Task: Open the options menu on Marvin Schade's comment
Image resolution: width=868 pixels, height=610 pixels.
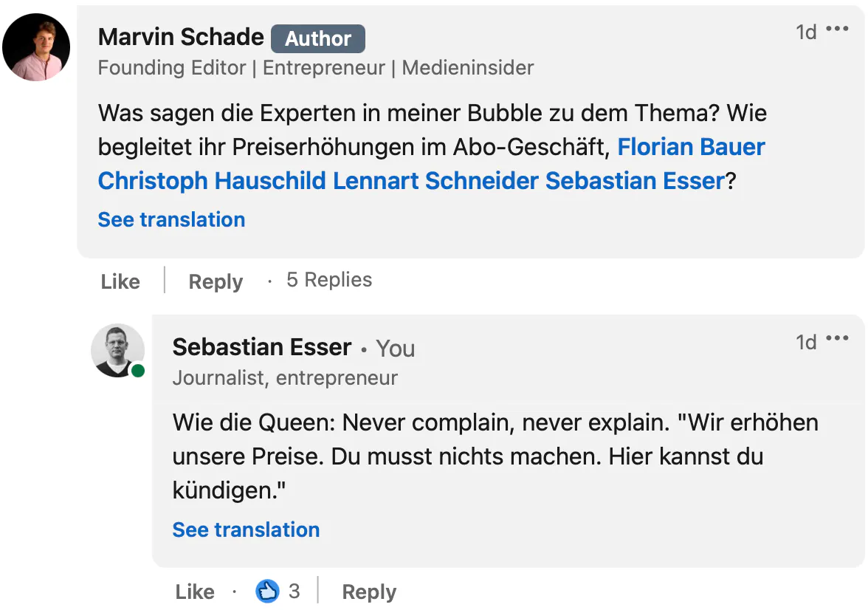Action: [x=838, y=30]
